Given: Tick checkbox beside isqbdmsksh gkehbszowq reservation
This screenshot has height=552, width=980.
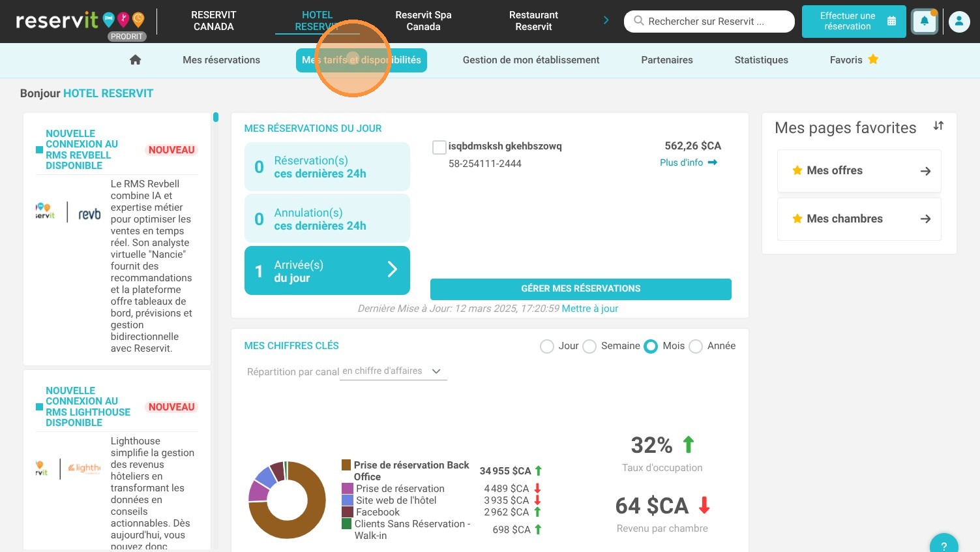Looking at the screenshot, I should click(439, 147).
